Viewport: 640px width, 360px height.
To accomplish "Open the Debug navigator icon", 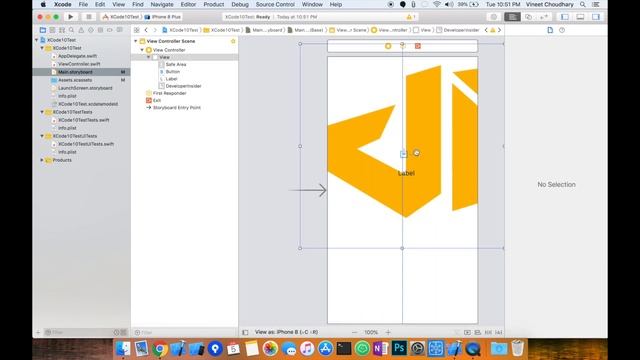I will [100, 30].
